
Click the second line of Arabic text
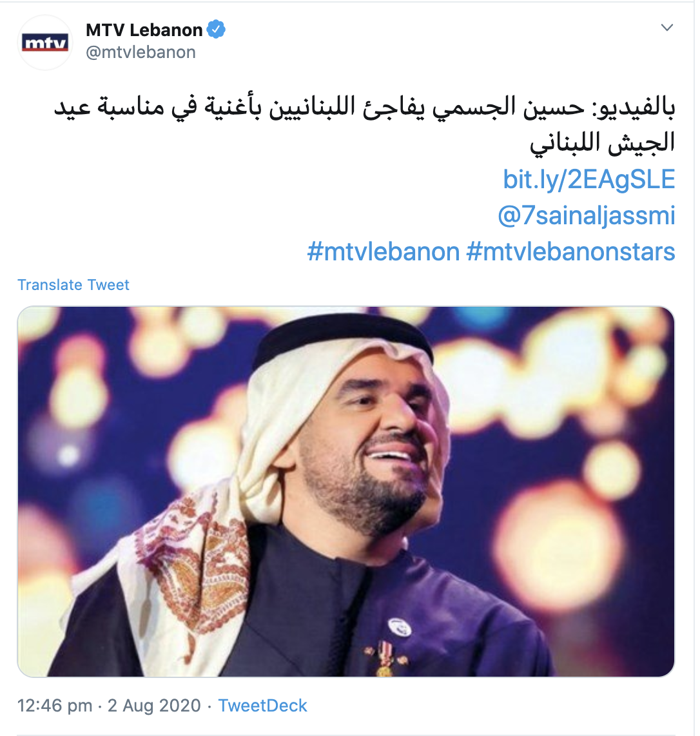click(x=602, y=142)
